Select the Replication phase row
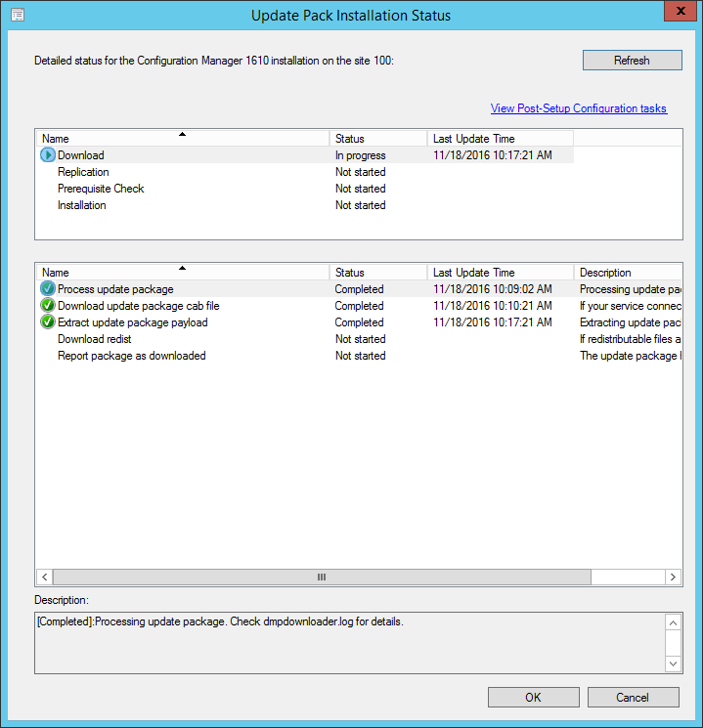 coord(305,172)
